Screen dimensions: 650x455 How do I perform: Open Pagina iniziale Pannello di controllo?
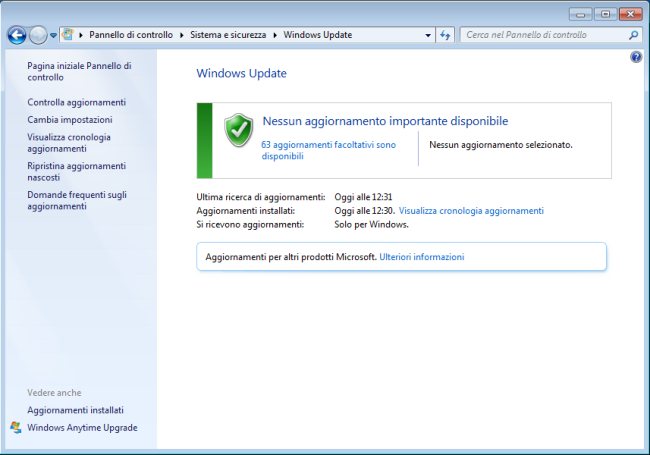(x=79, y=71)
